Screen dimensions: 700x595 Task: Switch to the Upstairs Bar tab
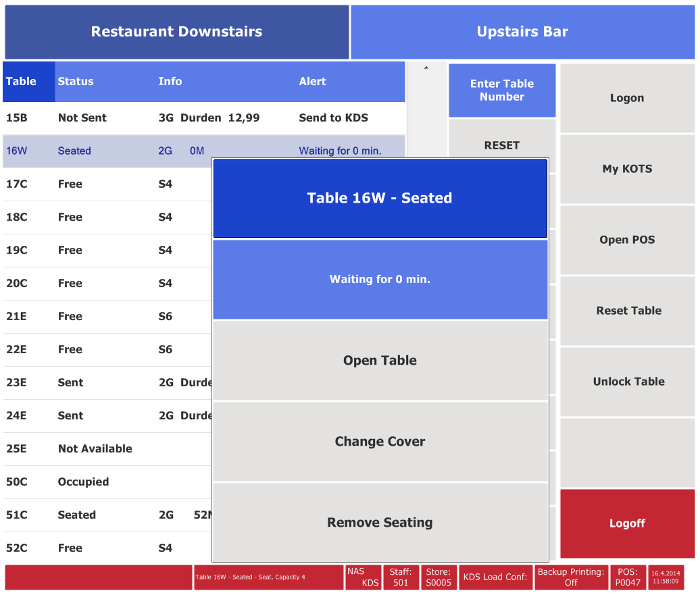point(522,32)
